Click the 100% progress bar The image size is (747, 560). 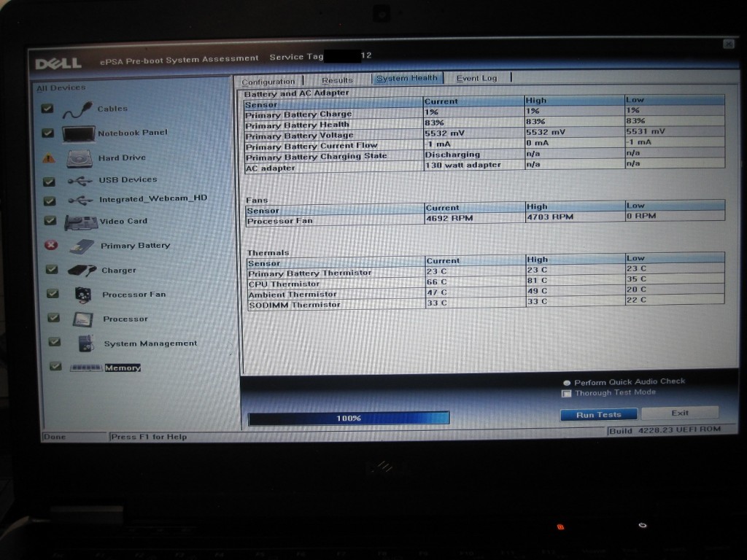349,418
